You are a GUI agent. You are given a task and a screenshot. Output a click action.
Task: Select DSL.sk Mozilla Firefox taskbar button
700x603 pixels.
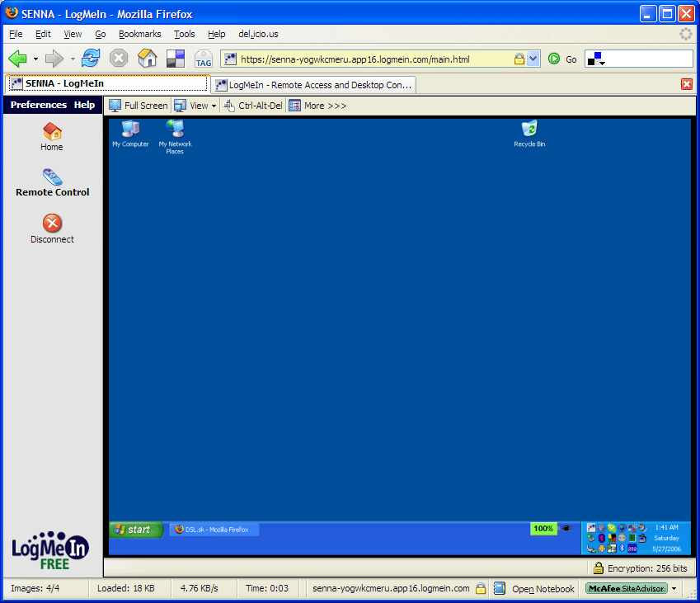click(214, 530)
